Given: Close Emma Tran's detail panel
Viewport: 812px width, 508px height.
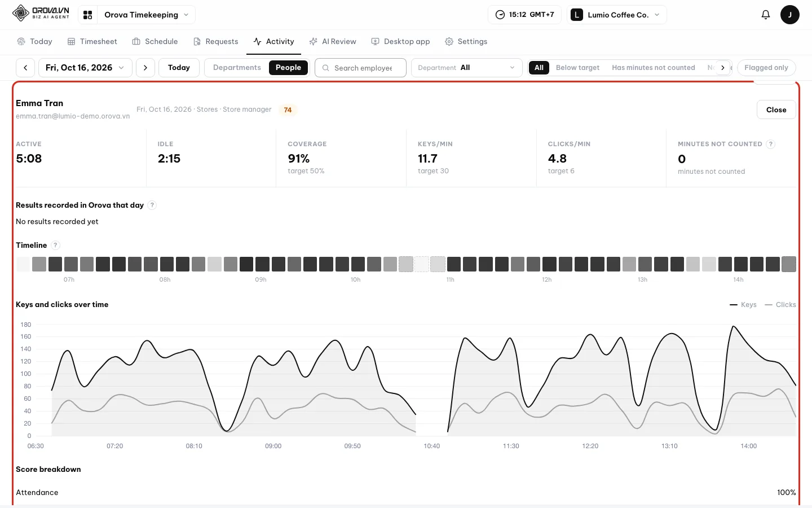Looking at the screenshot, I should (x=776, y=110).
